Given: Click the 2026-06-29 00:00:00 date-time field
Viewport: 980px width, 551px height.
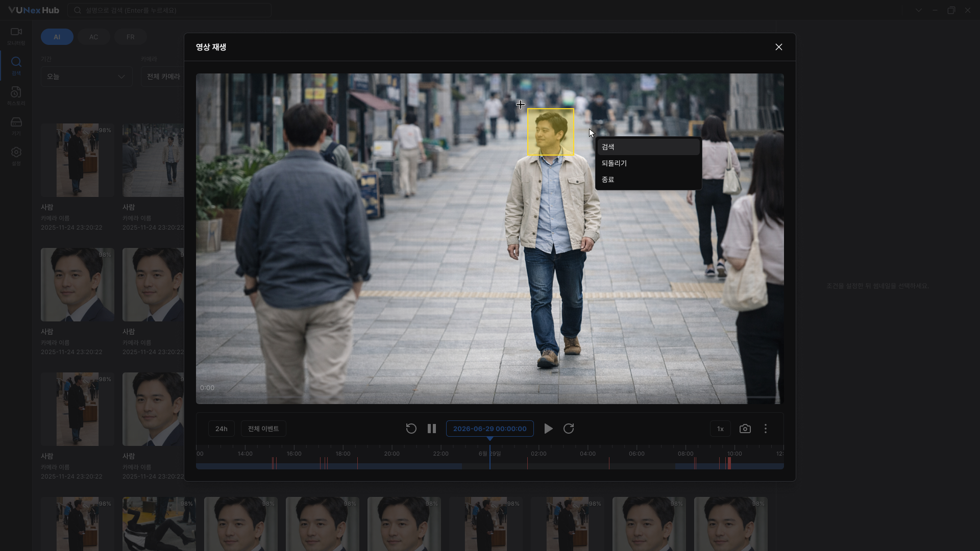Looking at the screenshot, I should [x=490, y=429].
